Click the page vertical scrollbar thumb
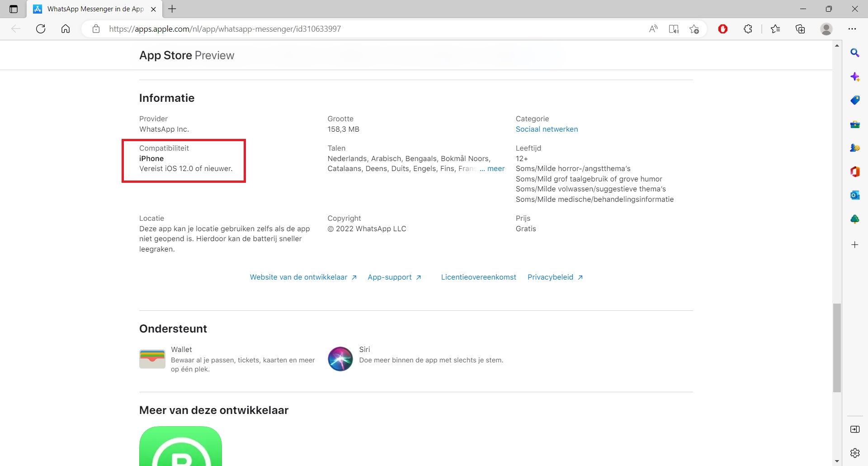This screenshot has width=868, height=466. 837,347
